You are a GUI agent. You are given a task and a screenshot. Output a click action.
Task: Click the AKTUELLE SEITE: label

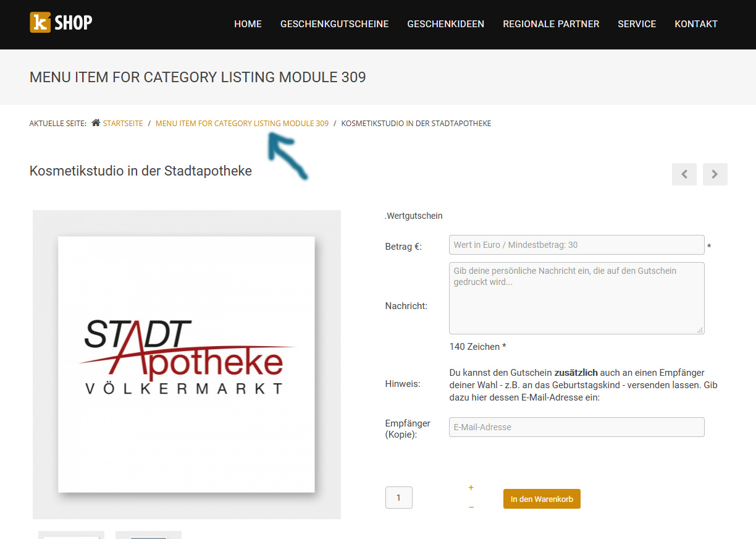(58, 124)
